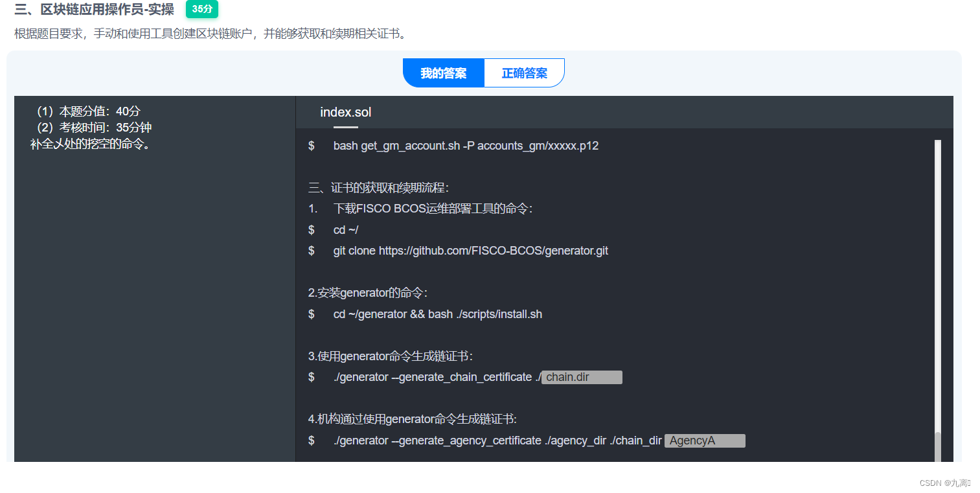Click the bash get_gm_account.sh command line
The height and width of the screenshot is (493, 980).
tap(466, 146)
